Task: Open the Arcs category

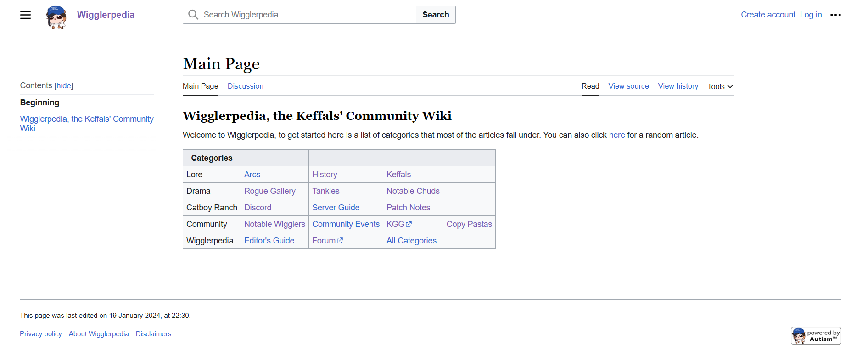Action: (252, 175)
